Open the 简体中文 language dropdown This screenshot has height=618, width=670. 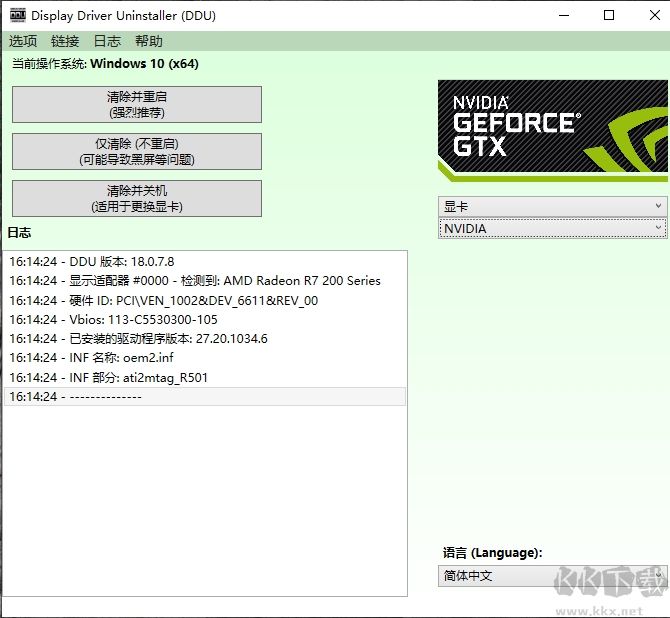pos(552,576)
